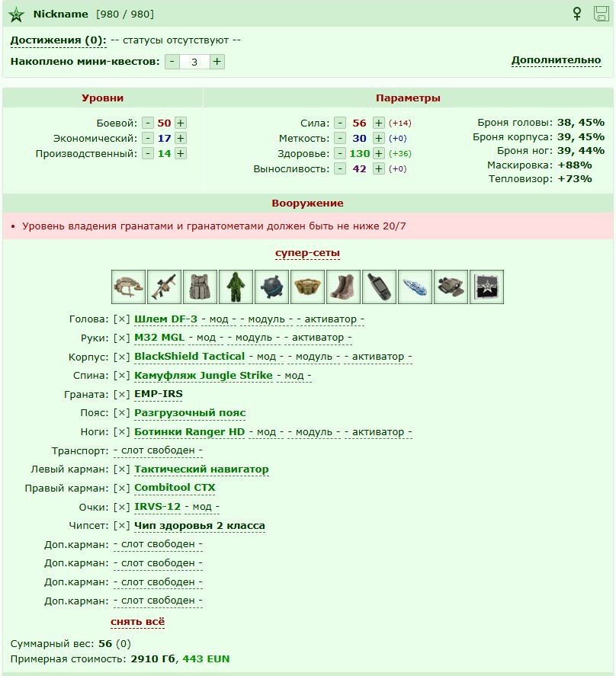Decrease the Здоровье parameter

(x=340, y=153)
